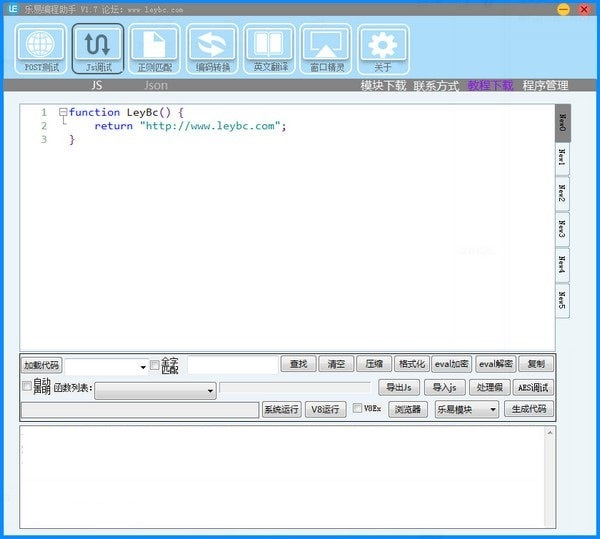Select the New3 side tab
Image resolution: width=600 pixels, height=539 pixels.
[x=562, y=229]
